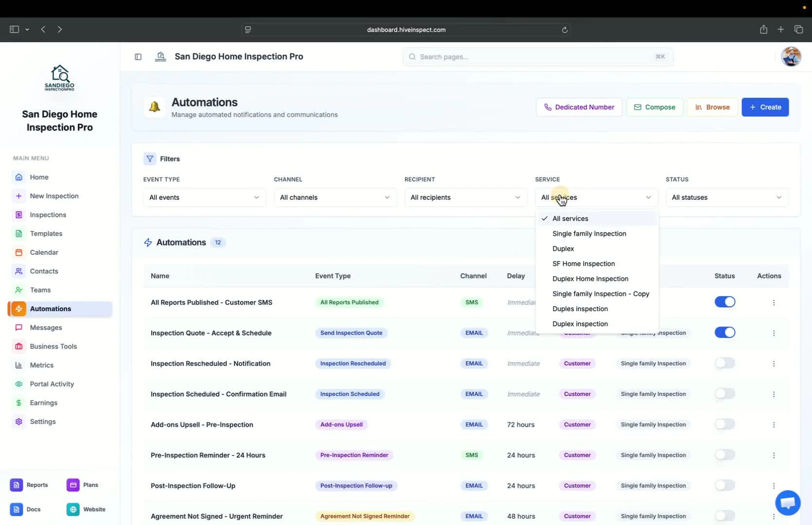Open Portal Activity in the sidebar

coord(51,384)
